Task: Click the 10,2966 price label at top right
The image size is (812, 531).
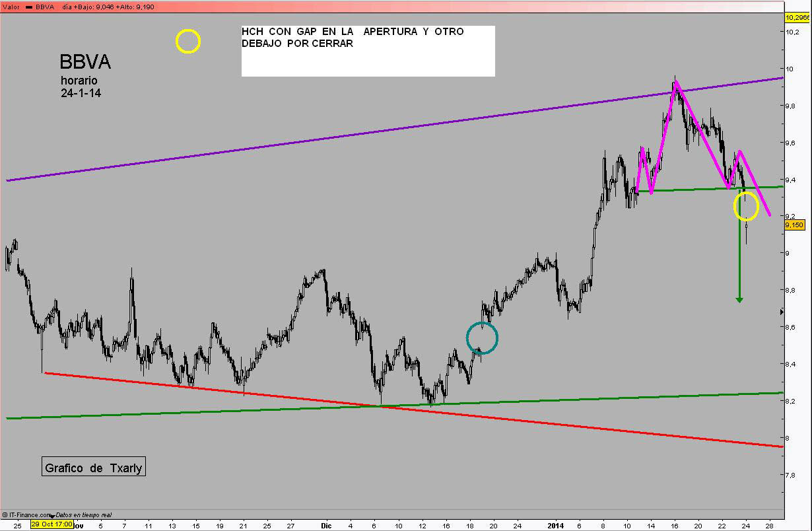Action: [797, 18]
